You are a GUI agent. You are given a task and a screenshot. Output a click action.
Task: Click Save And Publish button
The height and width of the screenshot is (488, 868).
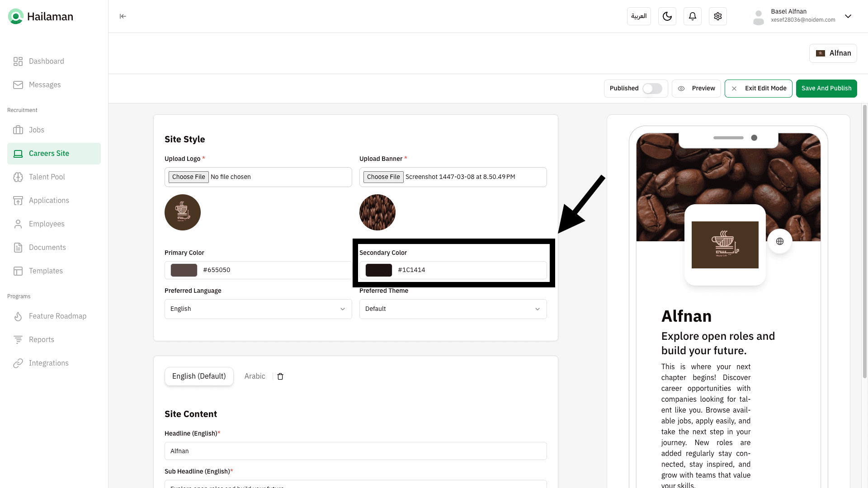coord(826,89)
